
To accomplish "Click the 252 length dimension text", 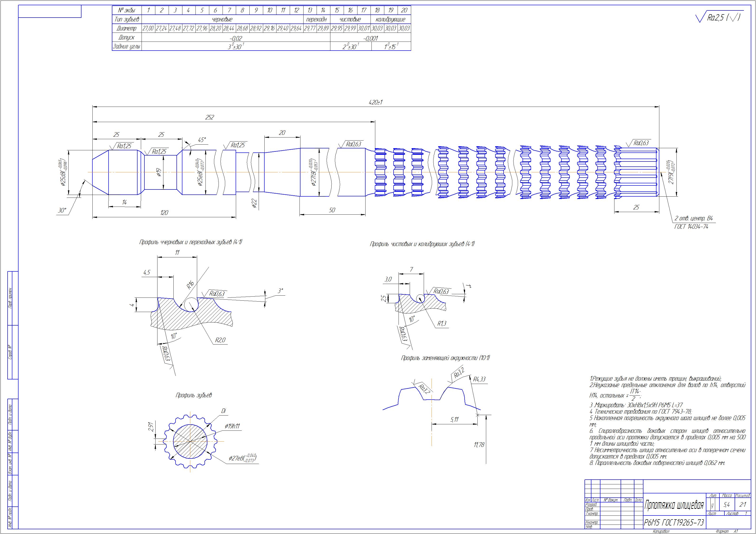I will pyautogui.click(x=209, y=117).
